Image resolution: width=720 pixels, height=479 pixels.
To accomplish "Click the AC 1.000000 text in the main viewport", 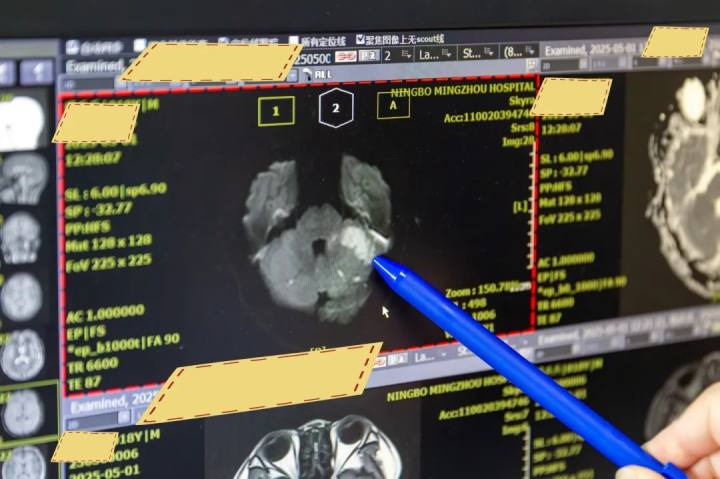I will tap(106, 314).
